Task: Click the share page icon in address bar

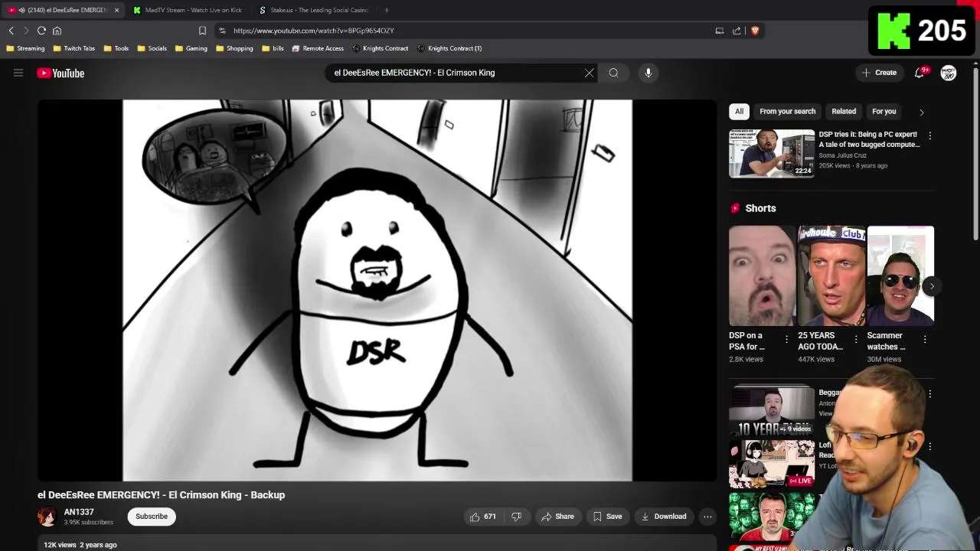Action: coord(737,31)
